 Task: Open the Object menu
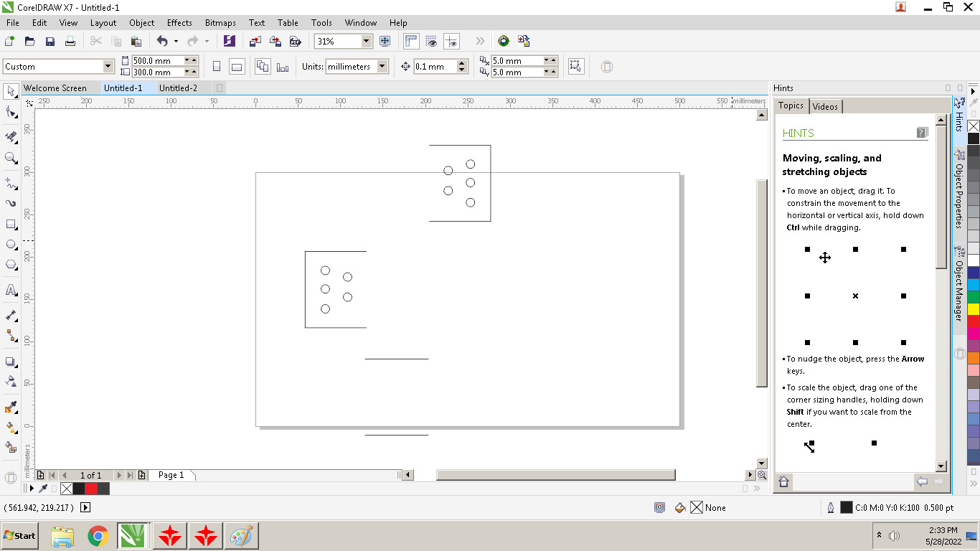[x=142, y=23]
